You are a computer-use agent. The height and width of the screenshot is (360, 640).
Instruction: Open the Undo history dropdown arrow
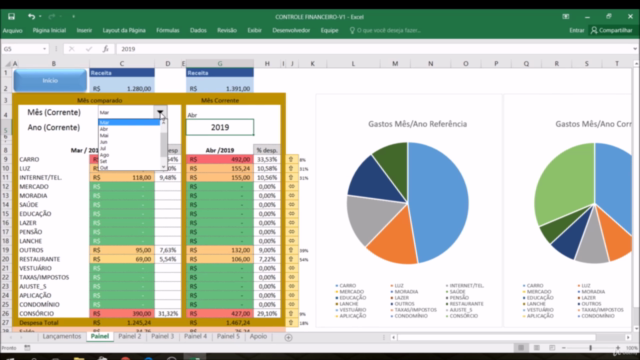40,17
